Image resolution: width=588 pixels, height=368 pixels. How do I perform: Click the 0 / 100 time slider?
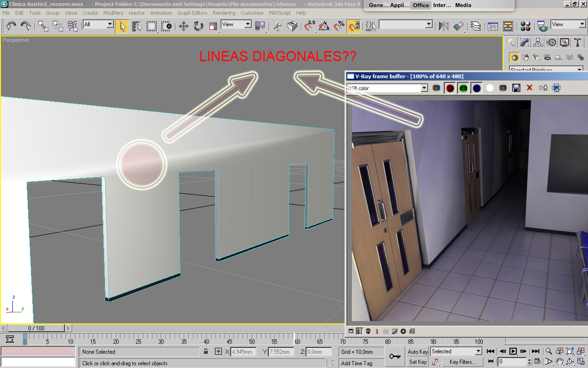[x=36, y=328]
